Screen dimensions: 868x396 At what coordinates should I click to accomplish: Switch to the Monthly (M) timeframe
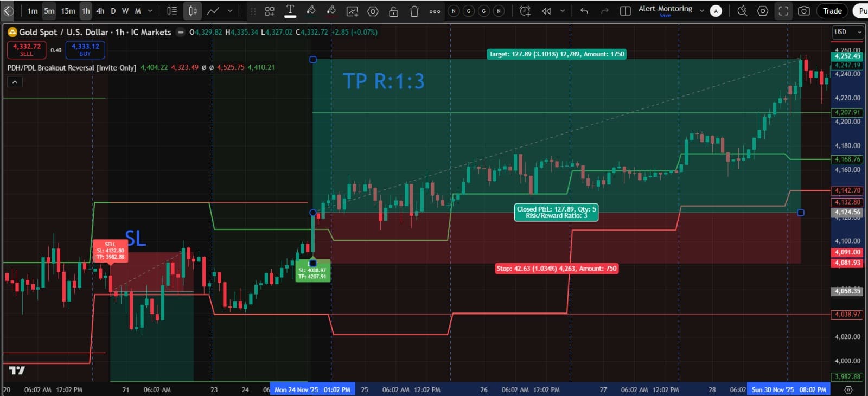138,11
